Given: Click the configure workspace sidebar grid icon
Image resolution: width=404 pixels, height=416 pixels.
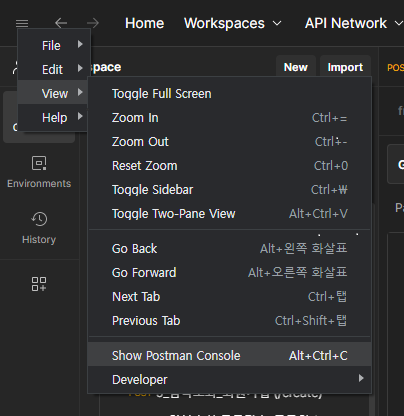Looking at the screenshot, I should pyautogui.click(x=39, y=284).
